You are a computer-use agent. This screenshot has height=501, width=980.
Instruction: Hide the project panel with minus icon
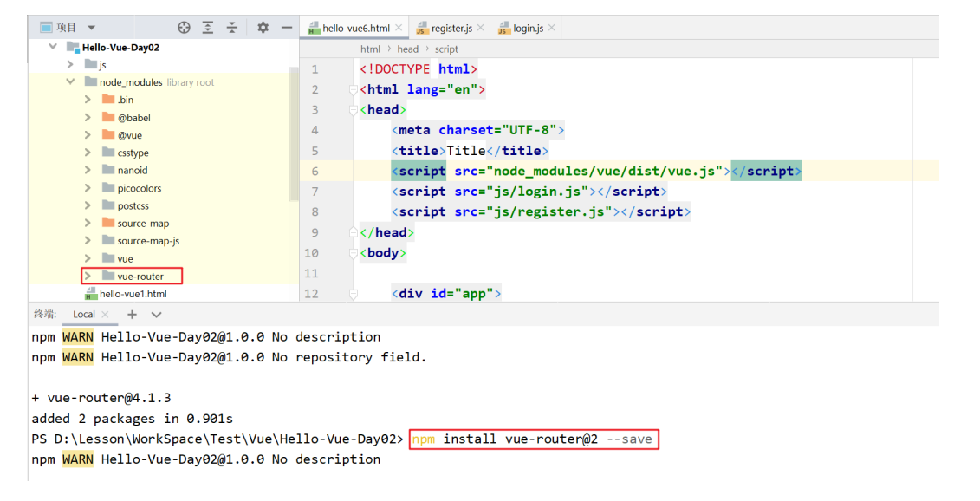coord(287,28)
